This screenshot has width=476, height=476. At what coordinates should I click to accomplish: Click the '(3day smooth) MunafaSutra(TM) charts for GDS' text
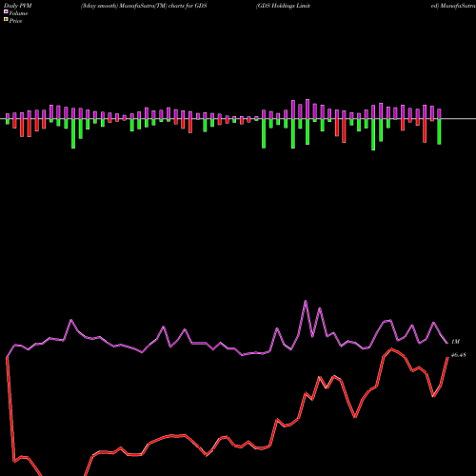(144, 6)
